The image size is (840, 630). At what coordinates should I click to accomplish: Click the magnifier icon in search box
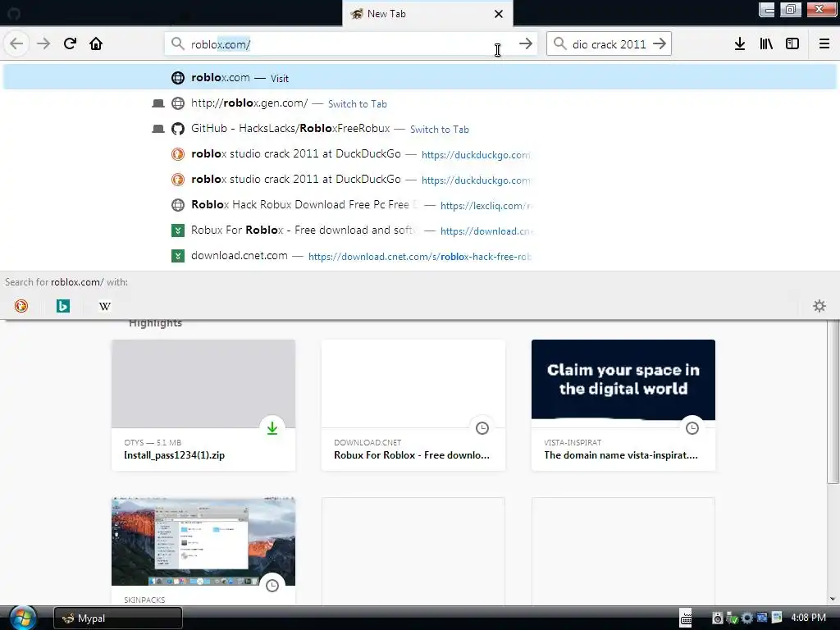pyautogui.click(x=559, y=44)
